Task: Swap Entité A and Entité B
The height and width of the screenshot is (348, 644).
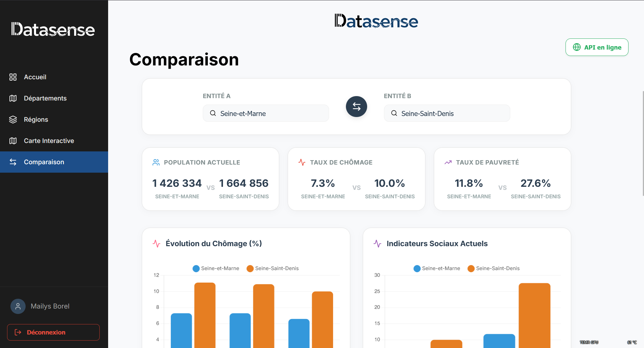Action: click(356, 107)
